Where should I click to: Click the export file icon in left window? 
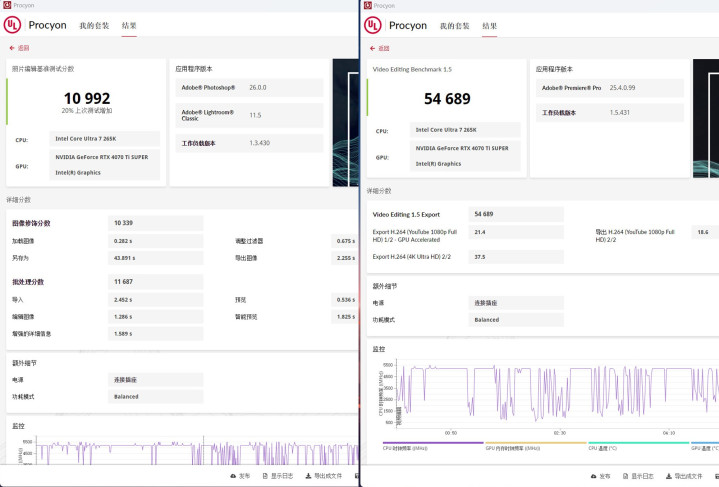pyautogui.click(x=308, y=477)
